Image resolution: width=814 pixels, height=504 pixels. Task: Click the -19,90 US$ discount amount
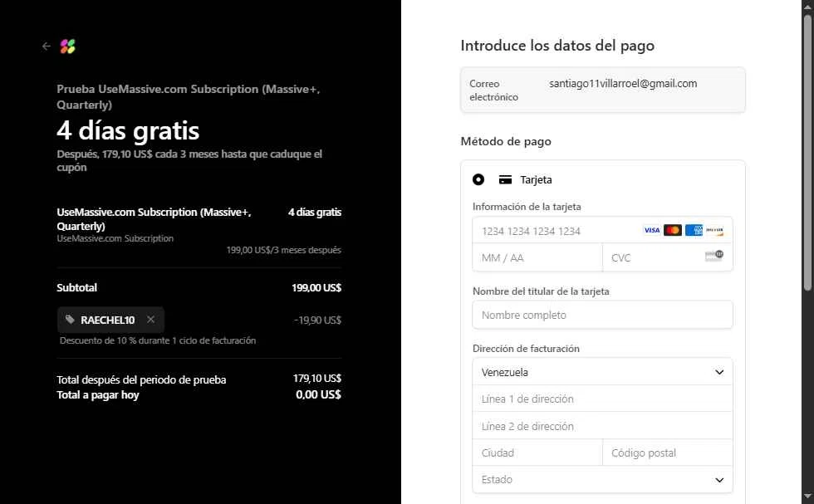pos(317,321)
